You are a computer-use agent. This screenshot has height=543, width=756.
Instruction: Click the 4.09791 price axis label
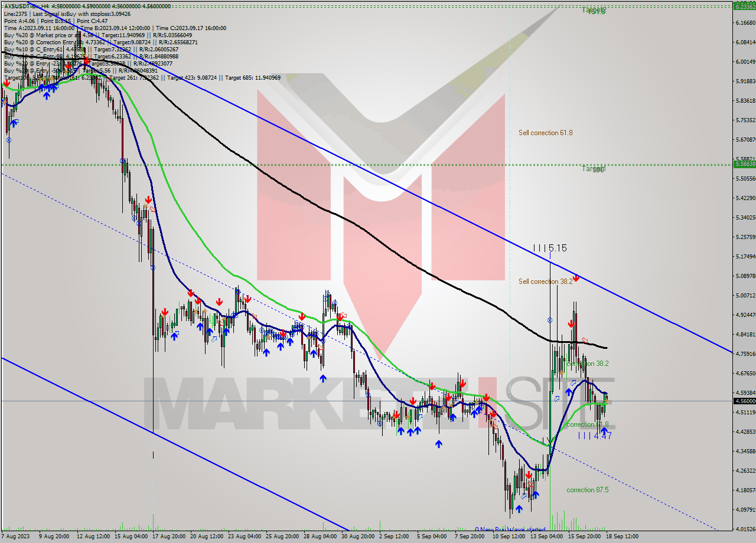(745, 509)
